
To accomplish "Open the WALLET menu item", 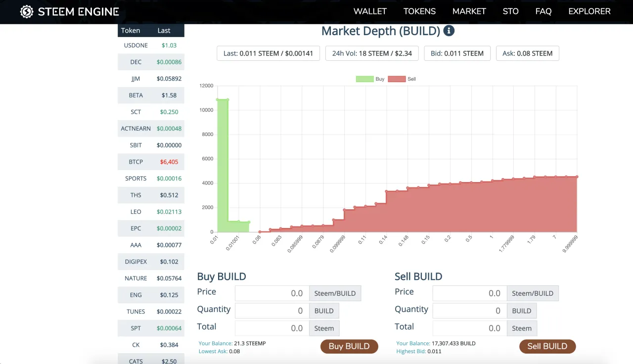I will point(370,11).
